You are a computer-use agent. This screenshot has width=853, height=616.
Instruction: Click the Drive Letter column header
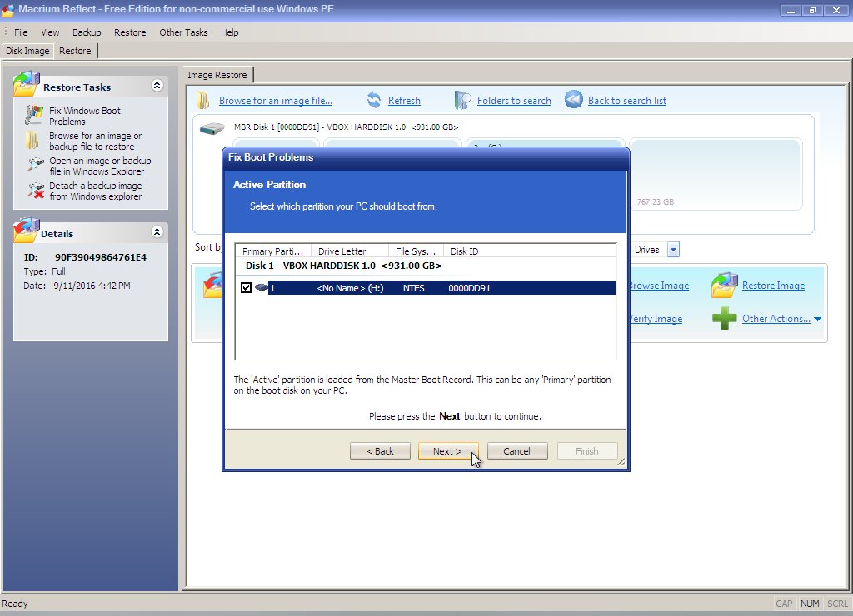click(x=349, y=251)
